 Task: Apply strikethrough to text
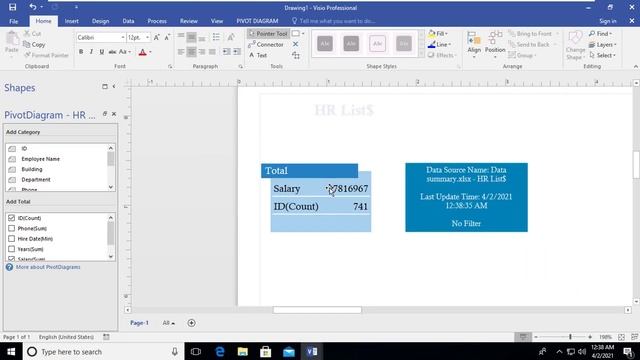click(112, 52)
